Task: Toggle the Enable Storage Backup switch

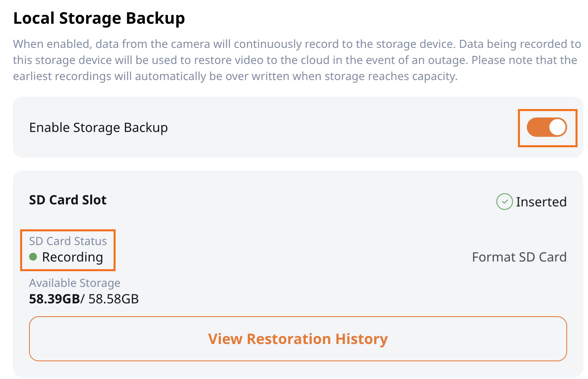Action: click(547, 127)
